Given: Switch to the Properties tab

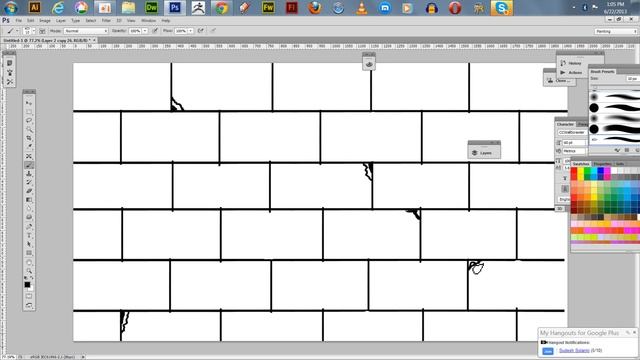Looking at the screenshot, I should (x=602, y=164).
